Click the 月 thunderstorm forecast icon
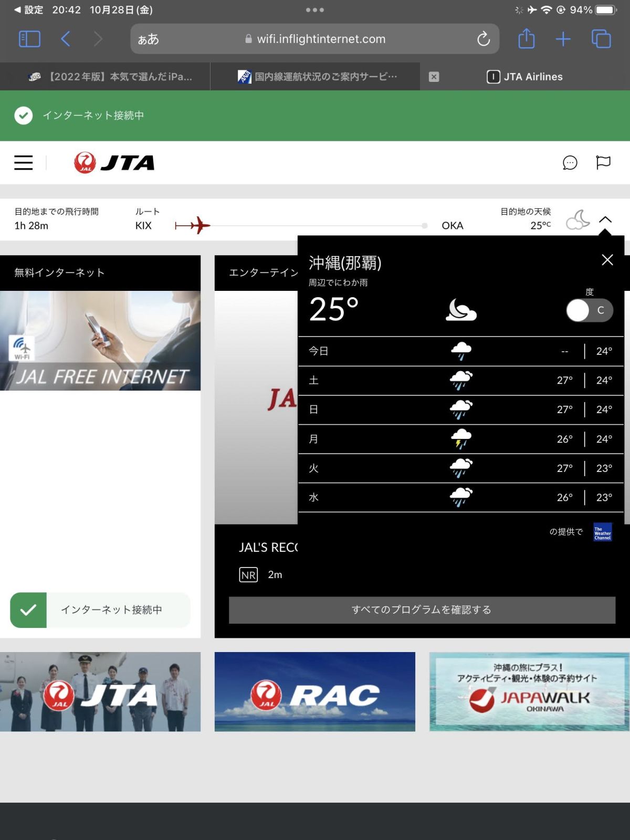630x840 pixels. (x=461, y=439)
